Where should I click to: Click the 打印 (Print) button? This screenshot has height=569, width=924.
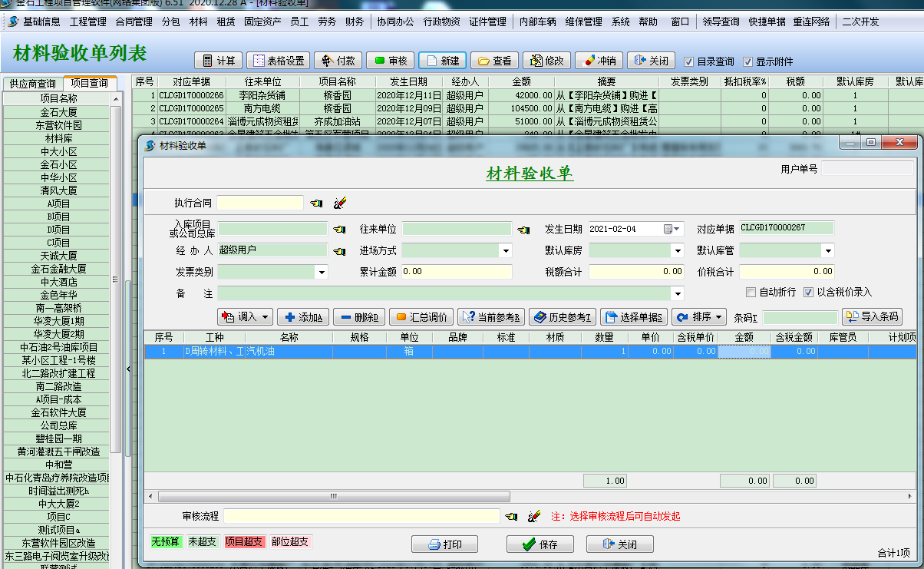(444, 544)
